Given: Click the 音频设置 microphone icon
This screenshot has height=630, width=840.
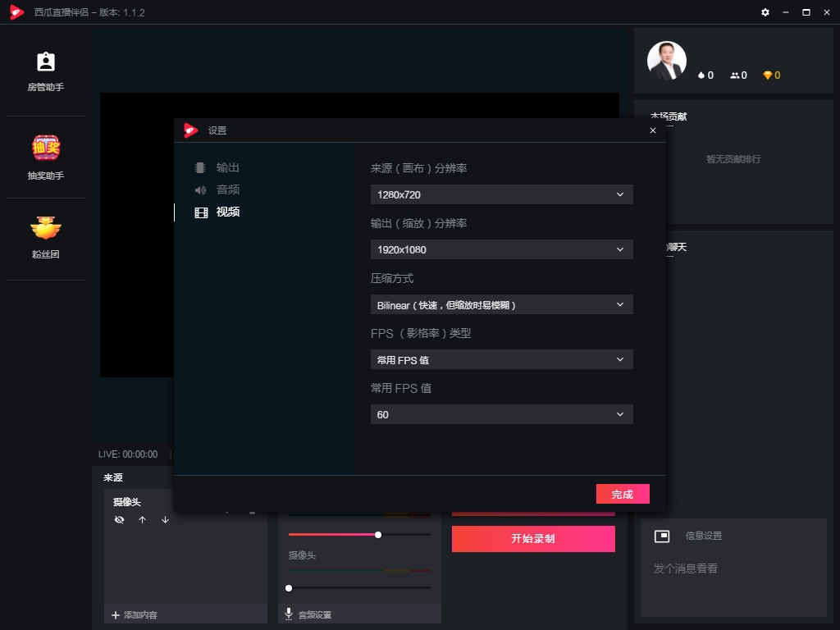Looking at the screenshot, I should [x=289, y=614].
